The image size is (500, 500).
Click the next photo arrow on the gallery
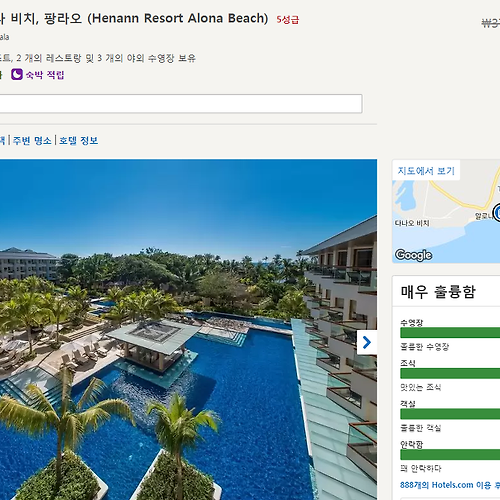click(x=367, y=342)
